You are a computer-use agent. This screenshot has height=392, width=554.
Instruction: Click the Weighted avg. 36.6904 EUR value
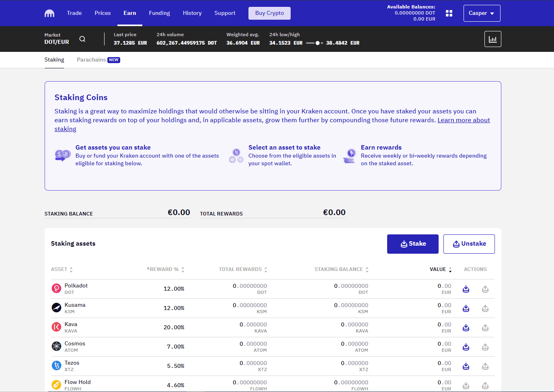coord(243,43)
